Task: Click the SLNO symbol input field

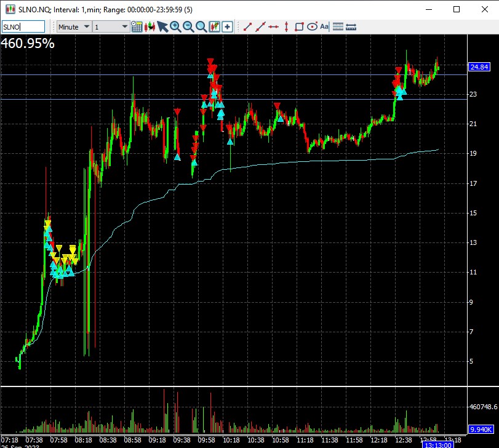Action: 23,26
